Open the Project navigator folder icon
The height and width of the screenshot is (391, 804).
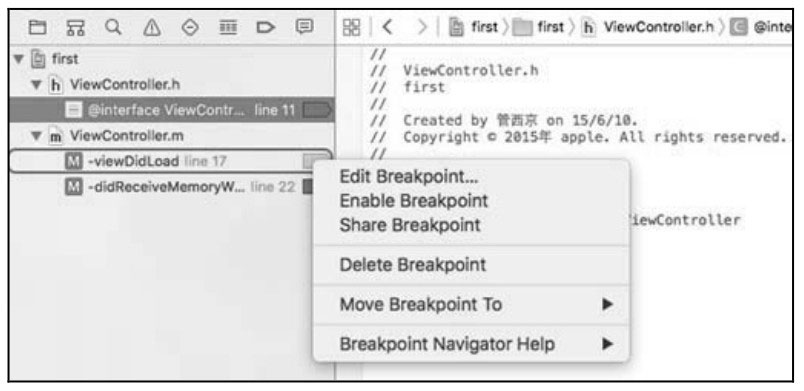(x=37, y=28)
